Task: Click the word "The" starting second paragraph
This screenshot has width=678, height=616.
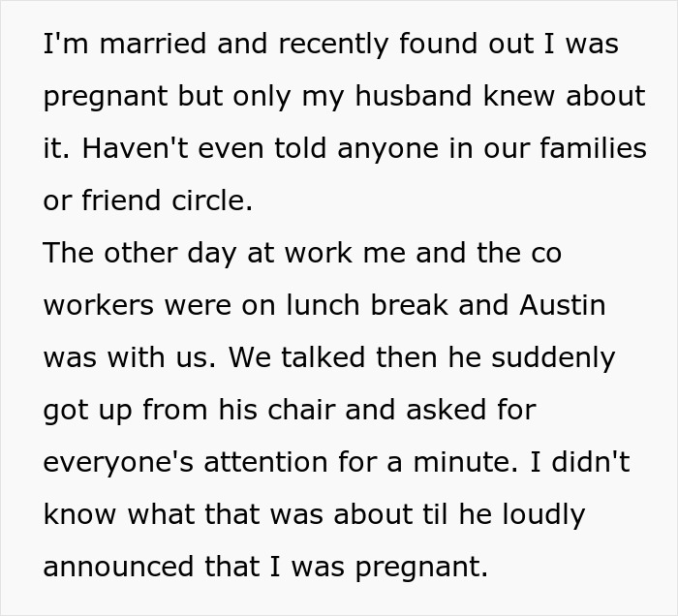Action: point(69,253)
